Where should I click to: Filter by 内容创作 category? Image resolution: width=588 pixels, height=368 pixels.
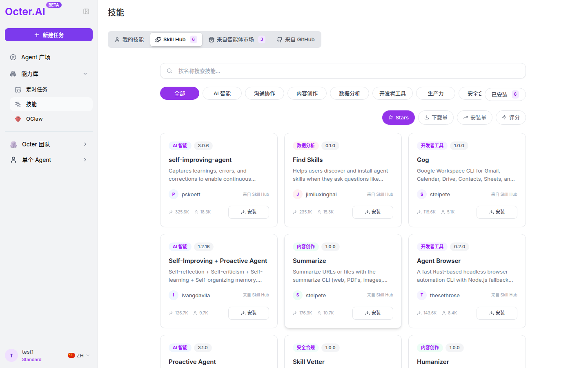(307, 93)
